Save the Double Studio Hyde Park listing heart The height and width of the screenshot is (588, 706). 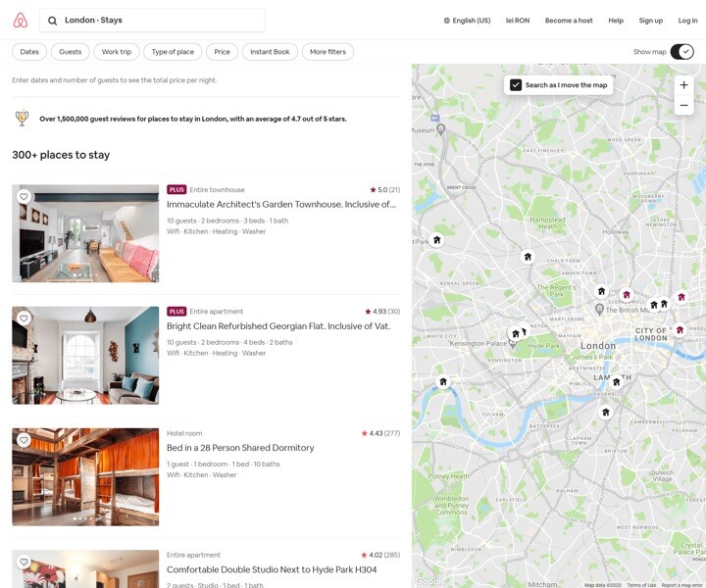24,562
